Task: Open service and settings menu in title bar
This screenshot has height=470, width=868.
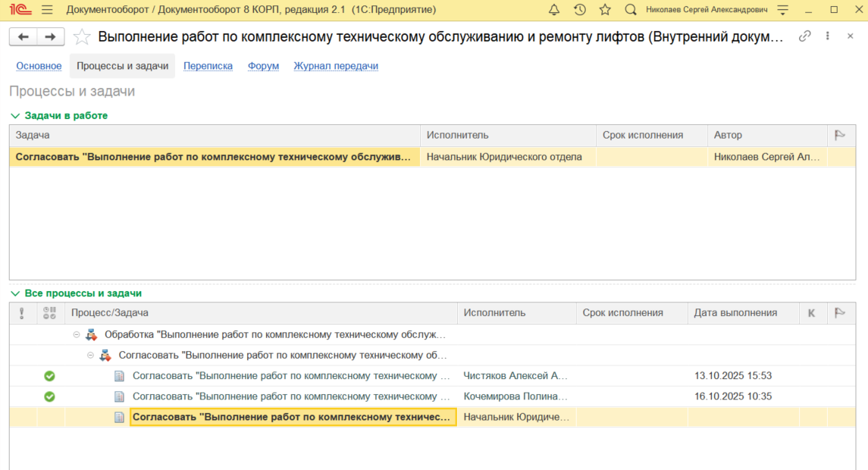Action: 783,10
